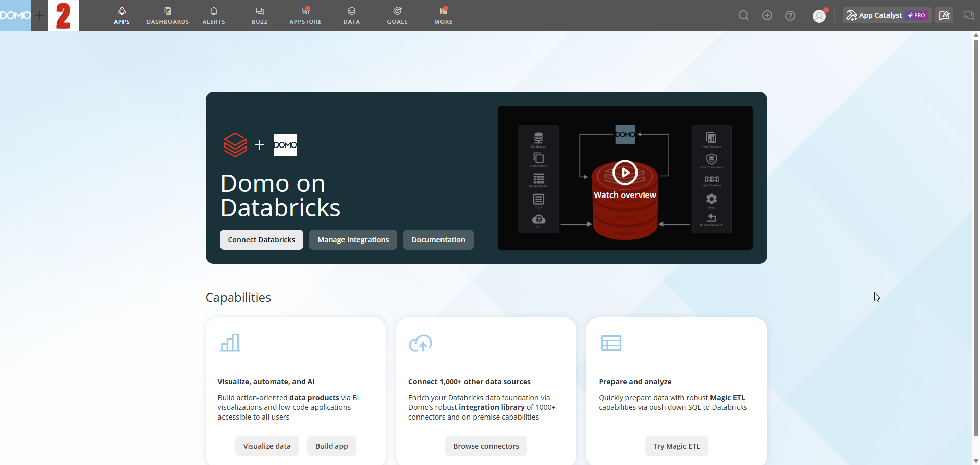Click the white Domo logo in the banner
Screen dimensions: 980x465
click(x=285, y=145)
